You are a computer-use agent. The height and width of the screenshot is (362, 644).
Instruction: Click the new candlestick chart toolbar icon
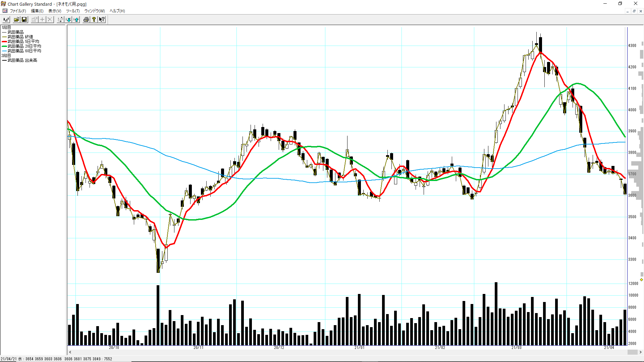(x=6, y=19)
